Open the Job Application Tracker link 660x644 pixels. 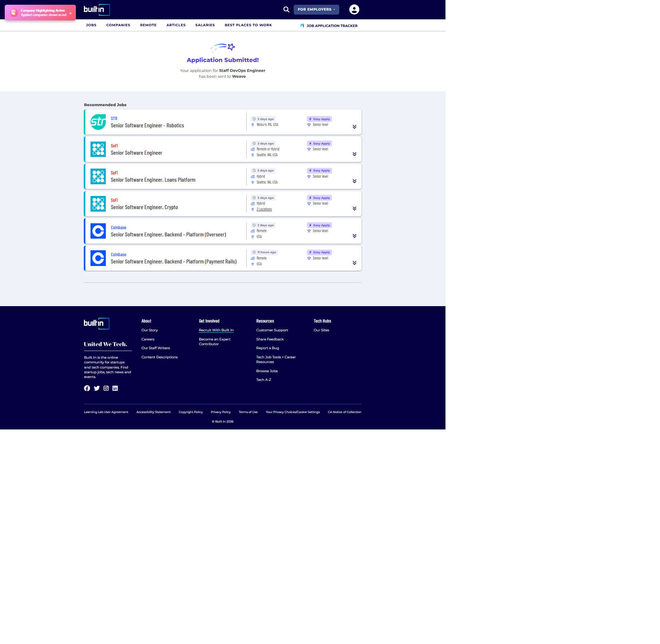(332, 26)
